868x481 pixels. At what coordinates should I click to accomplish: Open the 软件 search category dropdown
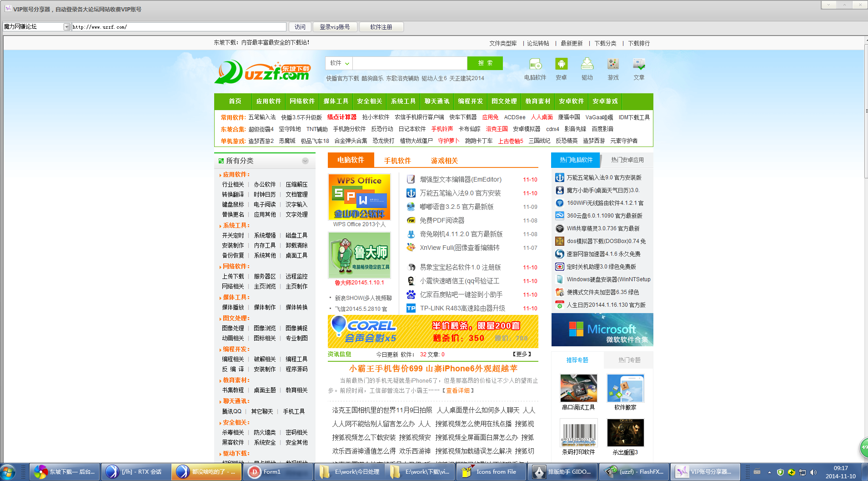pos(339,63)
